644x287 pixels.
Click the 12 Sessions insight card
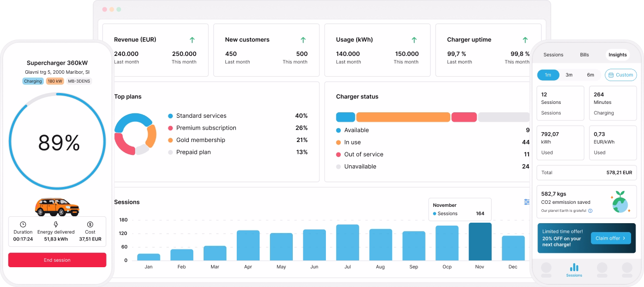pyautogui.click(x=560, y=103)
